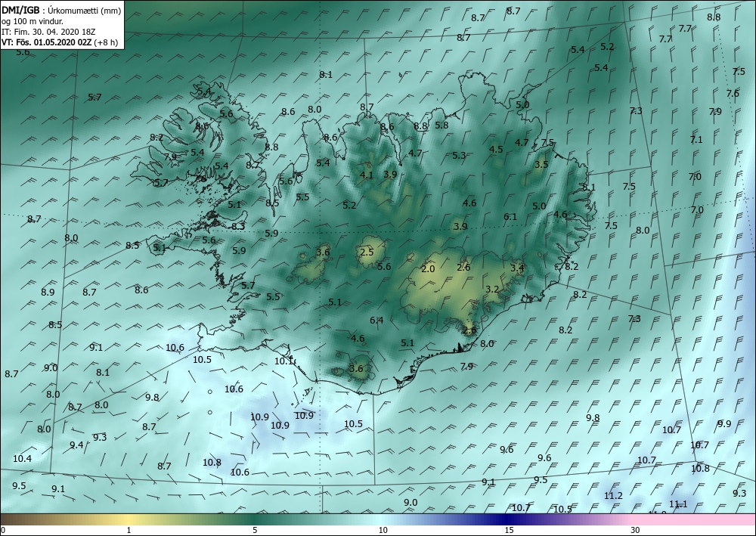Click the '11.2' value
Viewport: 756px width, 536px height.
click(x=613, y=495)
